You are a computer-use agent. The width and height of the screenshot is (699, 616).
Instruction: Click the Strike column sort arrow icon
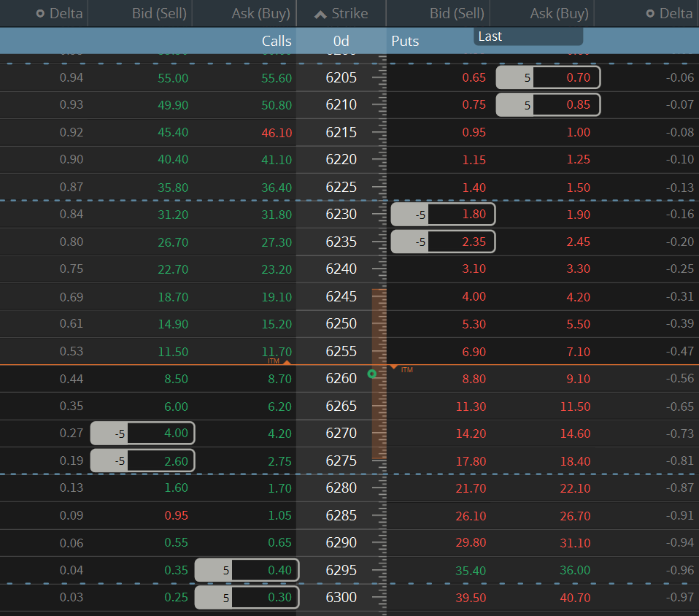click(x=320, y=15)
